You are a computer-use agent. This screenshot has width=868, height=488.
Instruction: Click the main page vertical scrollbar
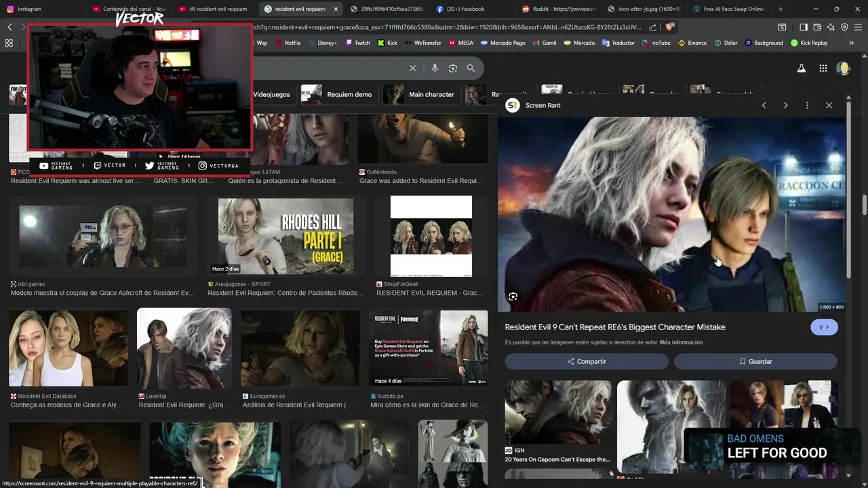click(864, 205)
